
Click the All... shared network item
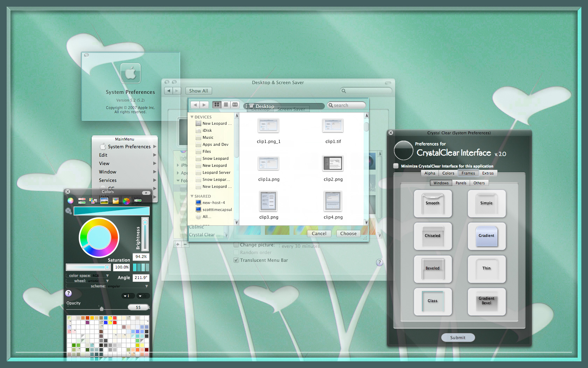(x=211, y=217)
